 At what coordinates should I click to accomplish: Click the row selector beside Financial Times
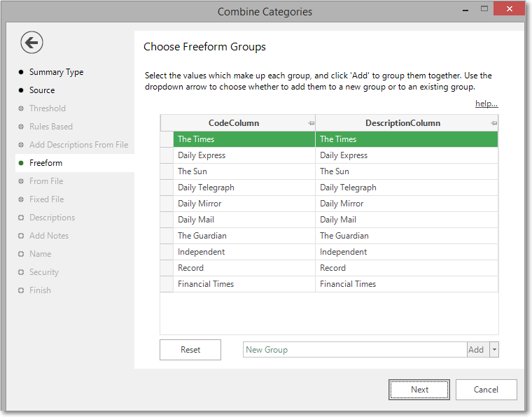click(x=167, y=284)
